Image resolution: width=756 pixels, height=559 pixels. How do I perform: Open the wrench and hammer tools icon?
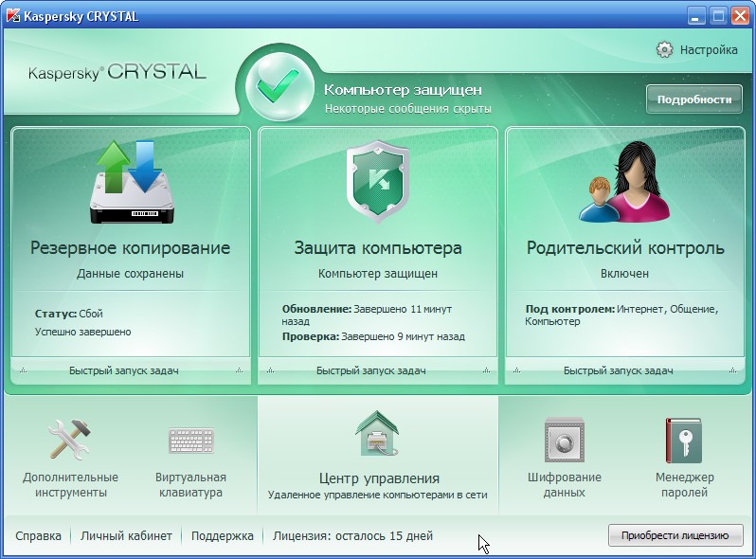point(69,439)
